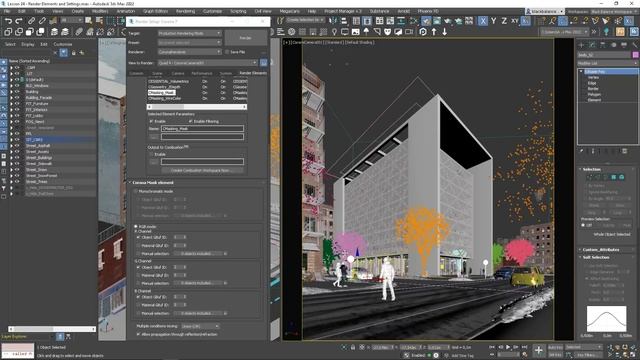Toggle R Channel Object GBuf ID checkbox
The width and height of the screenshot is (640, 360).
138,237
